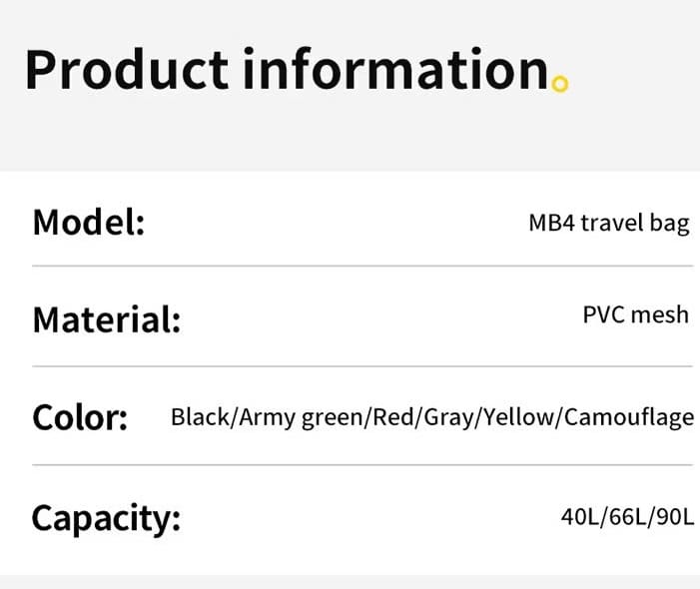The width and height of the screenshot is (700, 589).
Task: Select the Capacity: label
Action: (x=106, y=518)
